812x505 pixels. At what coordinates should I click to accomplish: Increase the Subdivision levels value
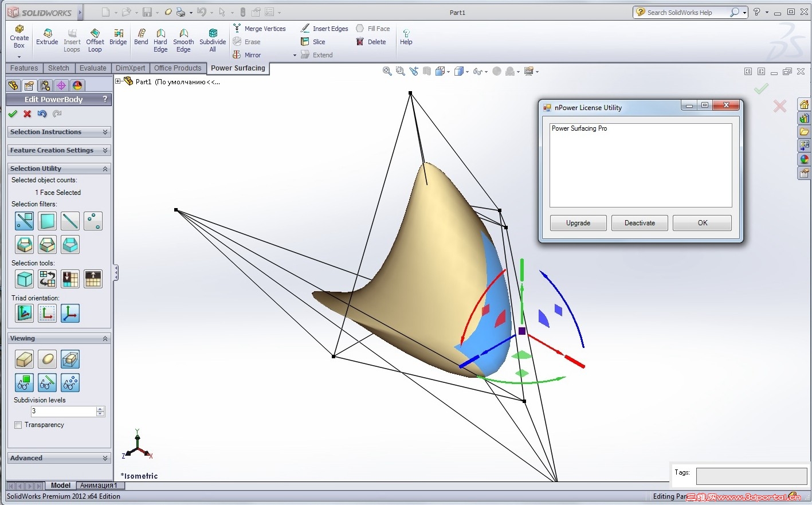point(101,409)
